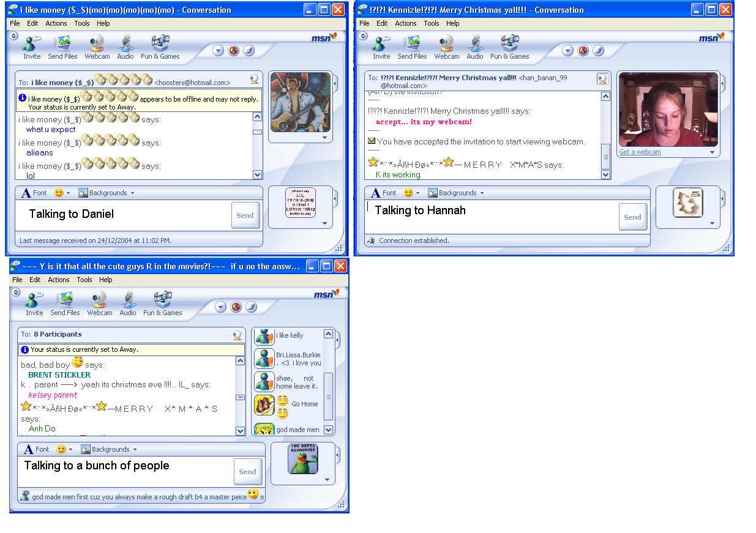Click Send Files in the Kennizle conversation window

[x=412, y=48]
